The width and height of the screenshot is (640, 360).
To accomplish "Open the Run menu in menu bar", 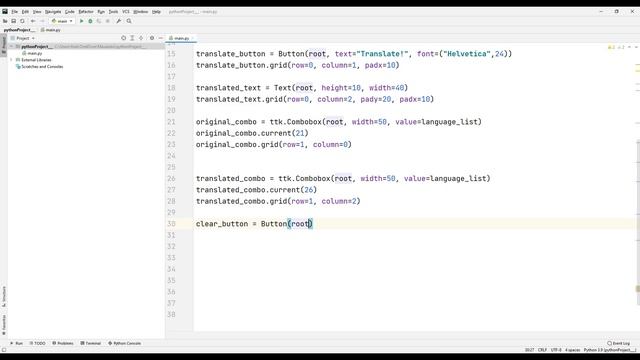I will click(x=101, y=12).
